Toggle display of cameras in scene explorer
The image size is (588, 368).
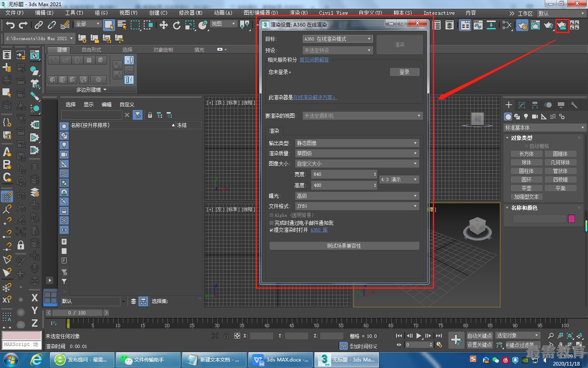64,155
